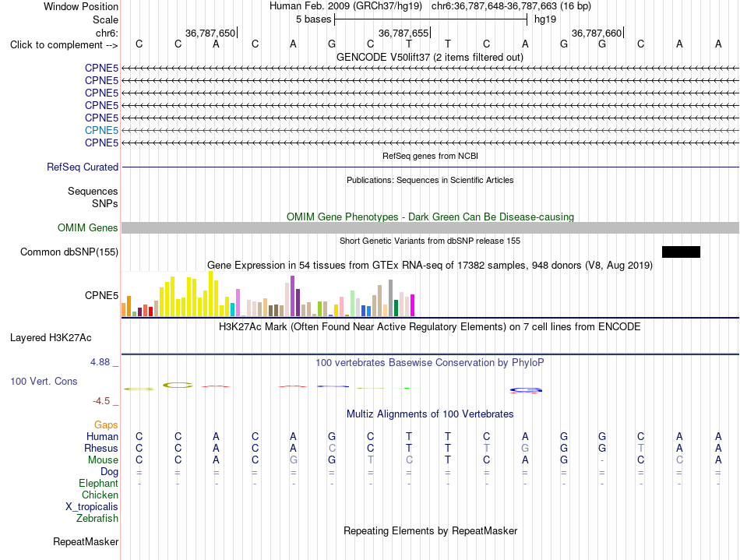740x560 pixels.
Task: Click the black Common dbSNP(155) variant block
Action: tap(681, 252)
